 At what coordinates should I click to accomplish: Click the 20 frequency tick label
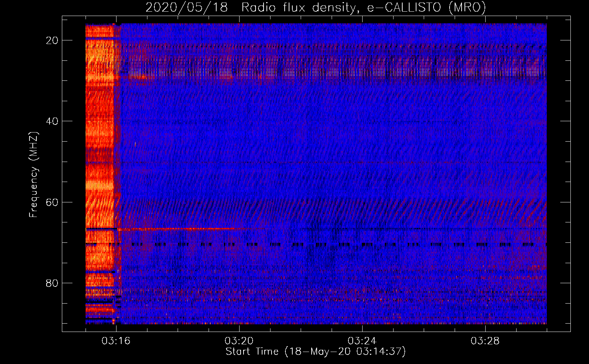tap(52, 40)
